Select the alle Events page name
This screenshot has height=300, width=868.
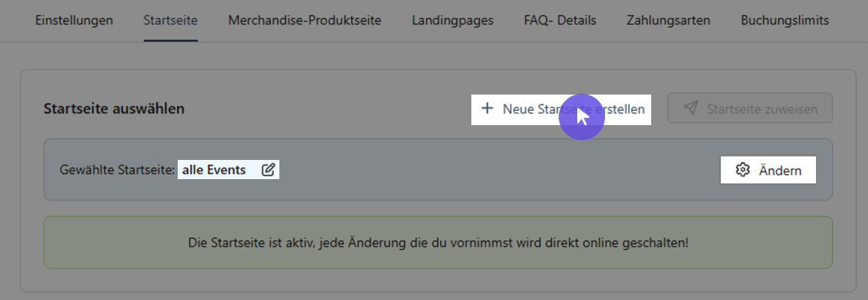214,170
